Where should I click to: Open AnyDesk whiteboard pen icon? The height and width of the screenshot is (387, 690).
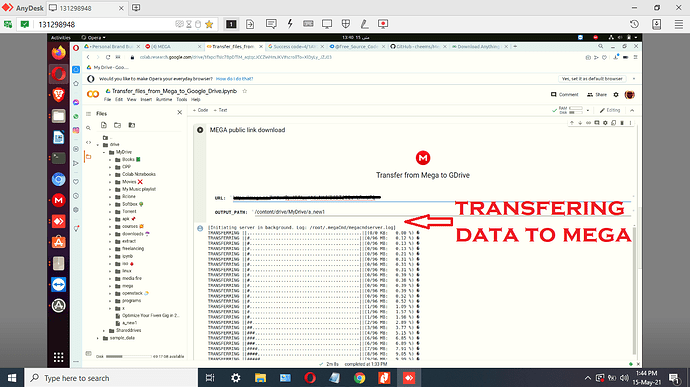364,24
